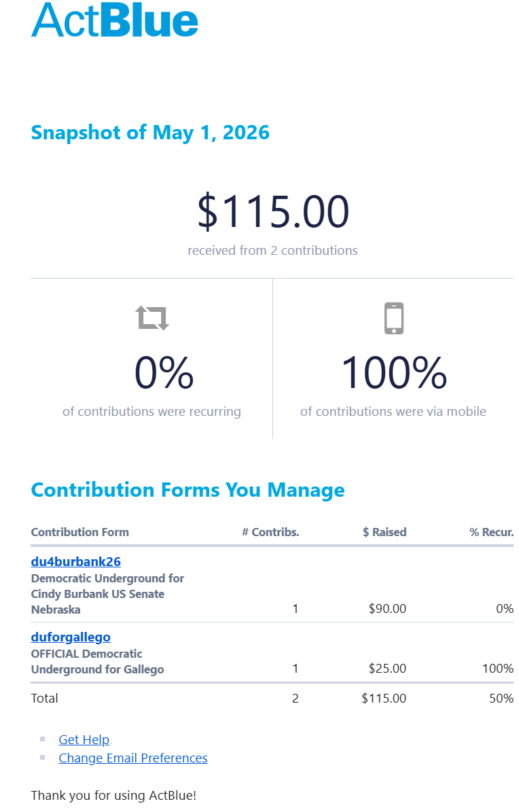Image resolution: width=519 pixels, height=812 pixels.
Task: Click the 0% recurring statistic
Action: 164,372
